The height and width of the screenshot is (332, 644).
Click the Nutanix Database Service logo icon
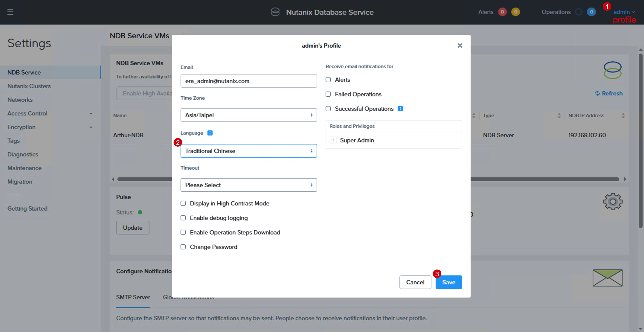(275, 12)
